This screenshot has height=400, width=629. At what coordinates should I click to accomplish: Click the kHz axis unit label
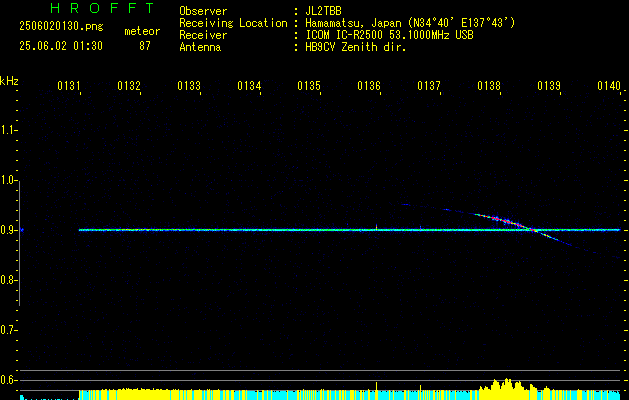click(9, 81)
